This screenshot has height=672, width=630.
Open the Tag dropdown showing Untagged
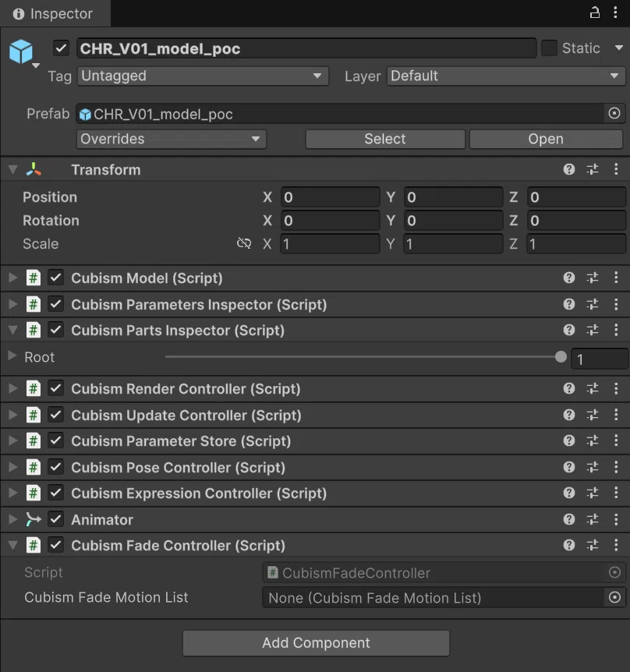203,76
